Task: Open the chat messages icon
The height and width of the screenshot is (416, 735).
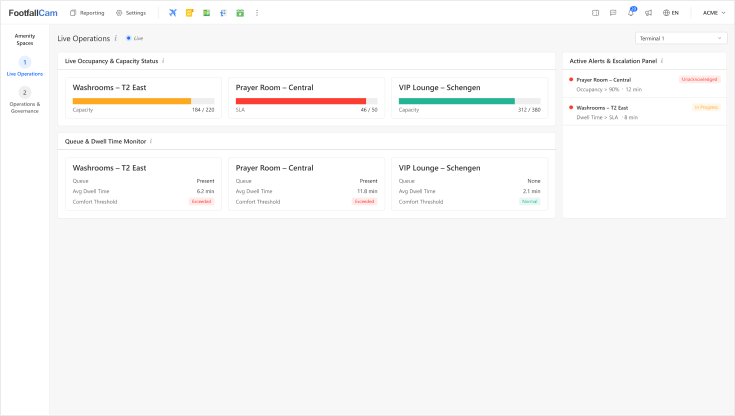Action: 613,13
